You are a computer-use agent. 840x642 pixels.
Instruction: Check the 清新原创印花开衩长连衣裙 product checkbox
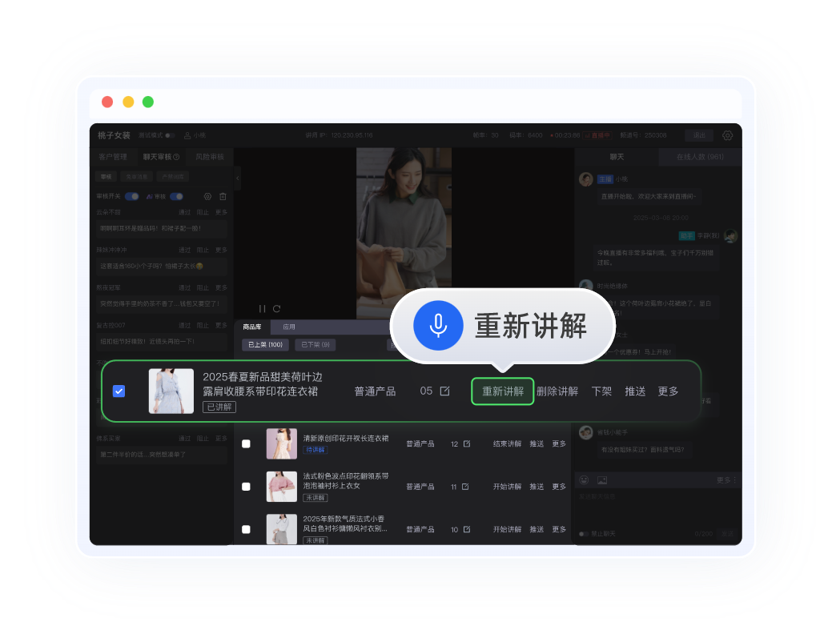[246, 443]
